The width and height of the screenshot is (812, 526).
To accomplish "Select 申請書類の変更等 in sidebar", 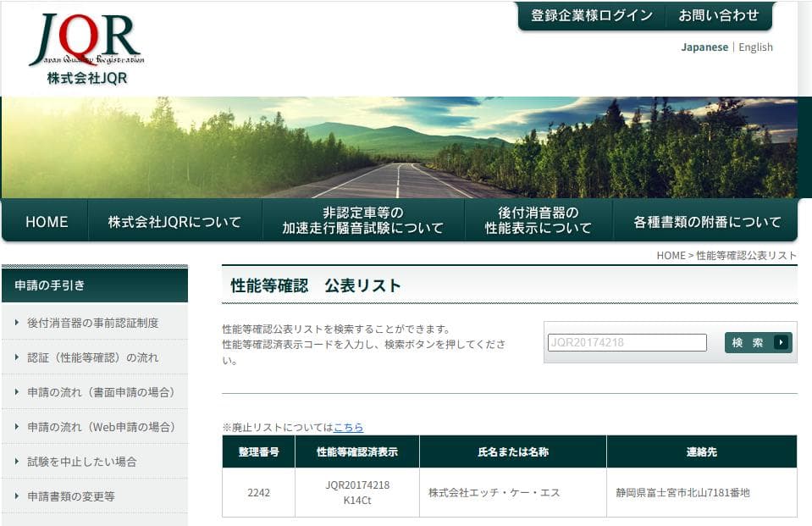I will (70, 496).
